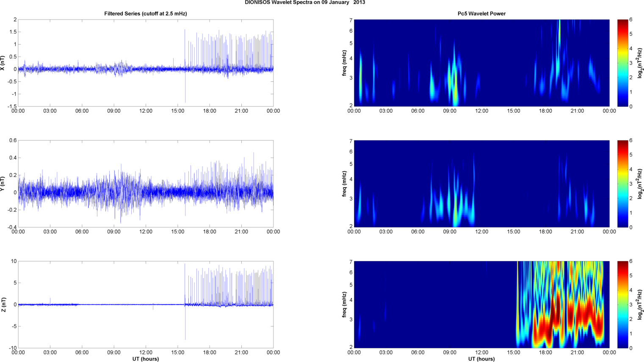Click the 12:00 tick under top wavelet plot
The height and width of the screenshot is (362, 644).
(x=481, y=111)
